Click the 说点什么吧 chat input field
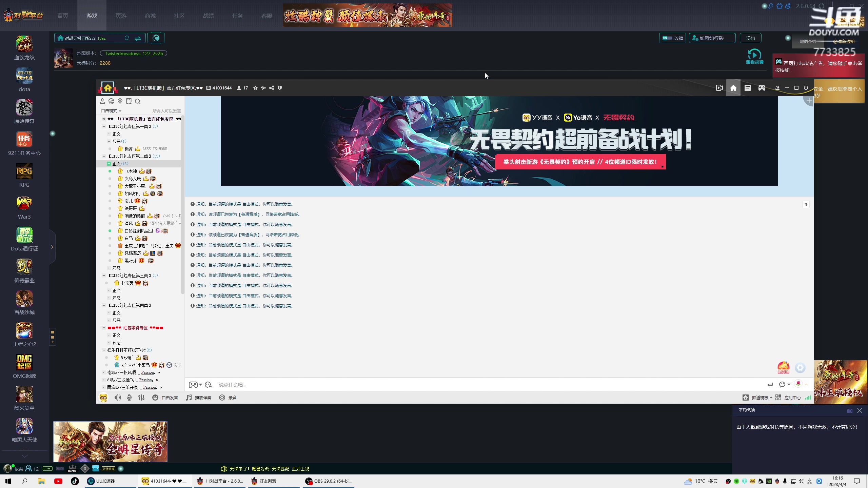Viewport: 868px width, 488px height. tap(488, 385)
